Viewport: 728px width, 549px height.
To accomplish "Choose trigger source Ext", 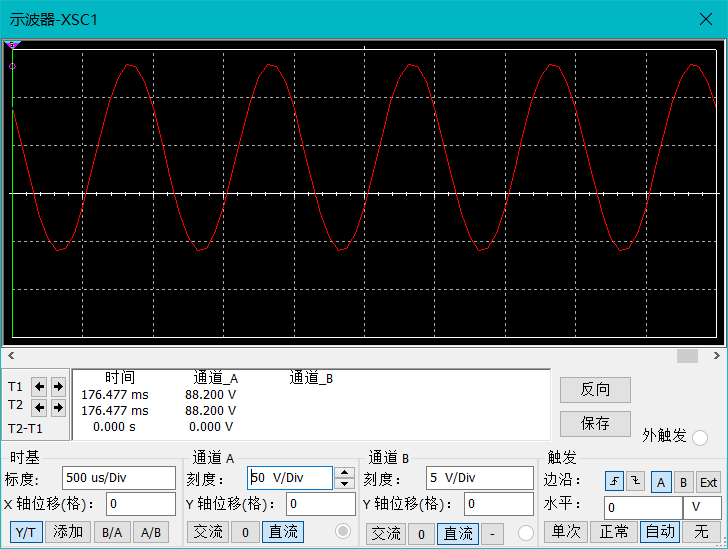I will click(x=708, y=482).
